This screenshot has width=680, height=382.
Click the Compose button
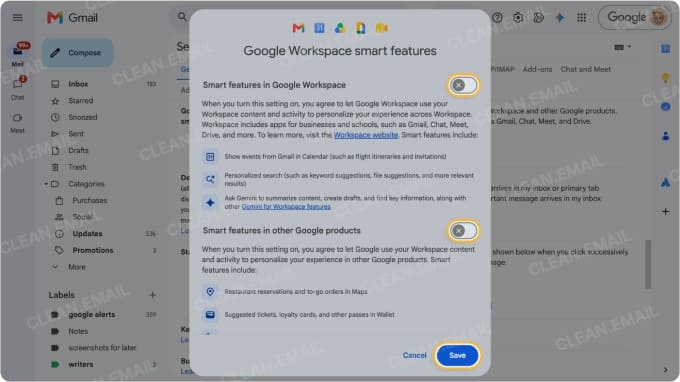point(77,52)
